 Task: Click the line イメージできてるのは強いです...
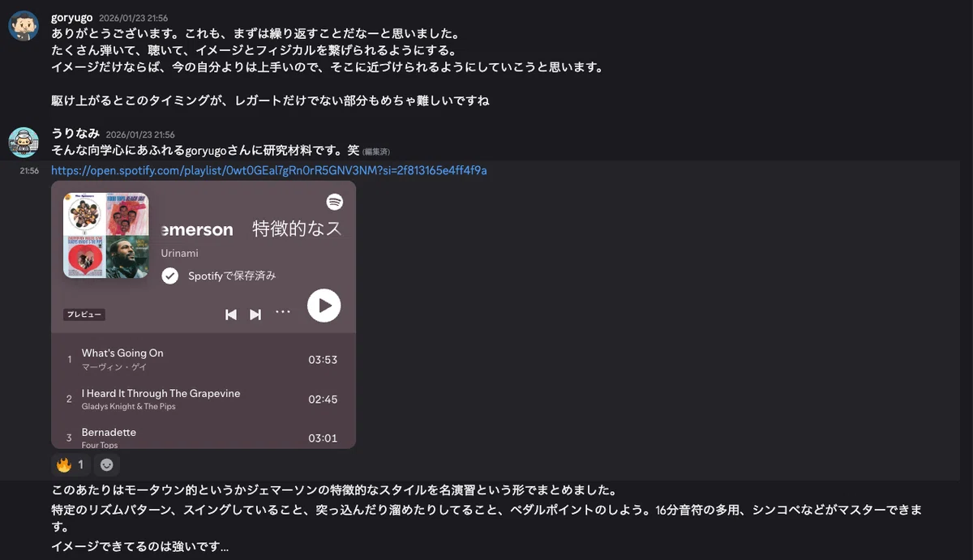coord(140,547)
